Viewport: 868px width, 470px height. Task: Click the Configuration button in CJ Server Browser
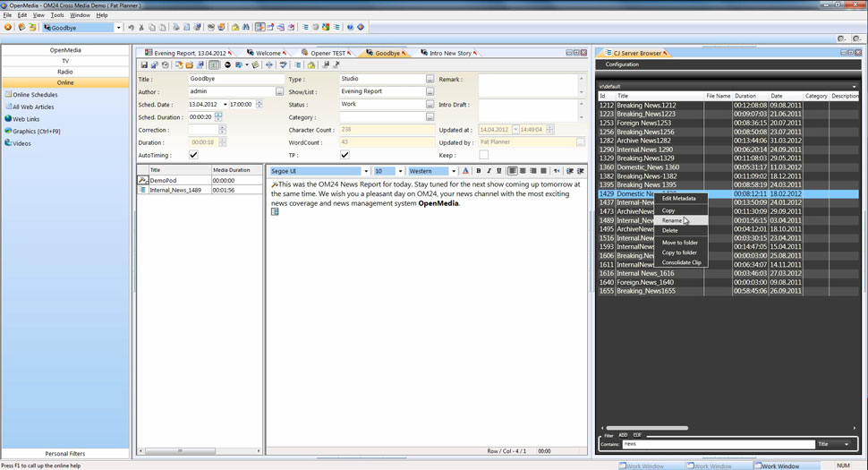click(622, 64)
